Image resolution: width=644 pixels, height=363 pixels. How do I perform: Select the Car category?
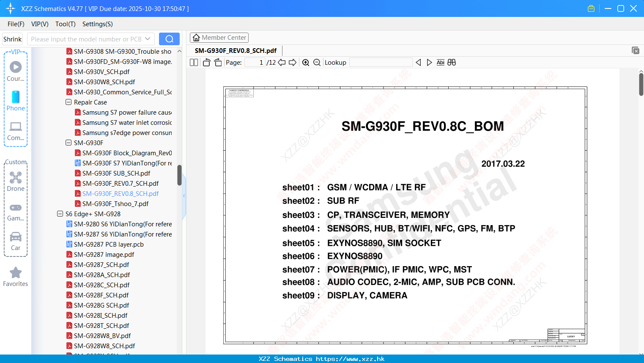tap(16, 241)
